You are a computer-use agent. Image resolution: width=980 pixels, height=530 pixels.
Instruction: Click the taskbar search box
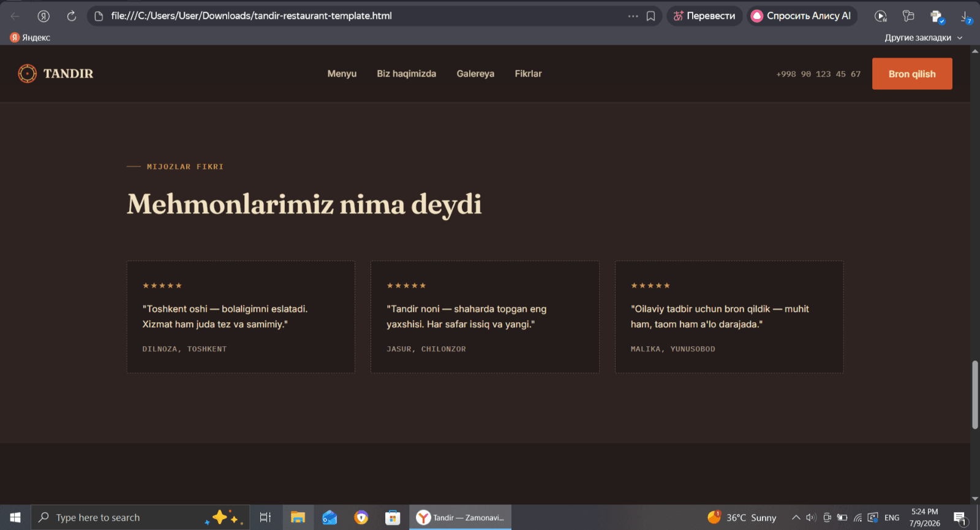[x=140, y=518]
